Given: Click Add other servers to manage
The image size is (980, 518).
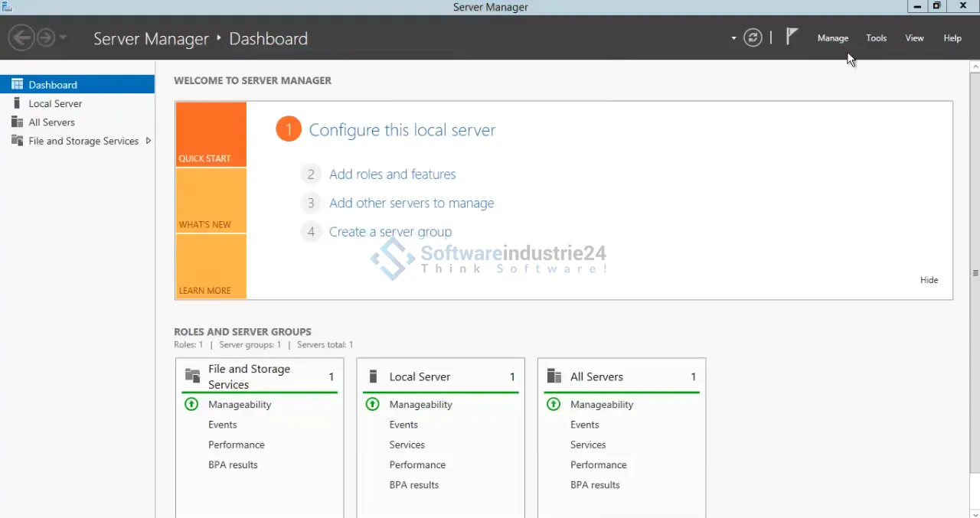Looking at the screenshot, I should coord(411,204).
